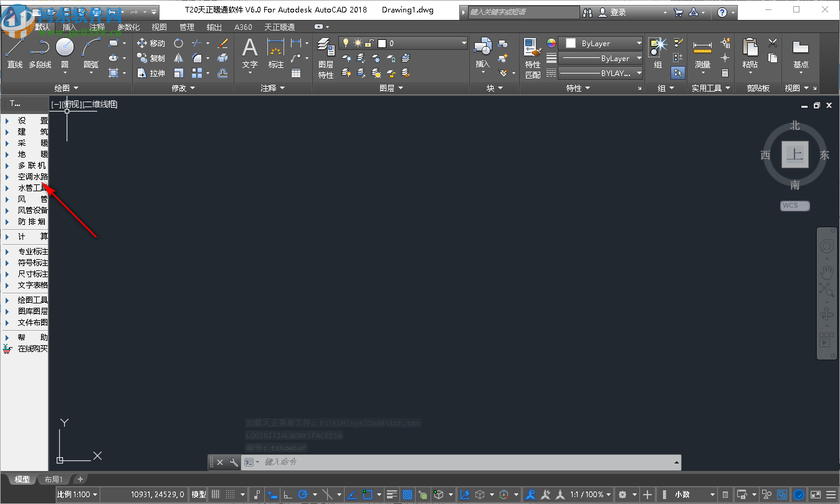Click the Mirror icon in Modify panel

tap(179, 58)
